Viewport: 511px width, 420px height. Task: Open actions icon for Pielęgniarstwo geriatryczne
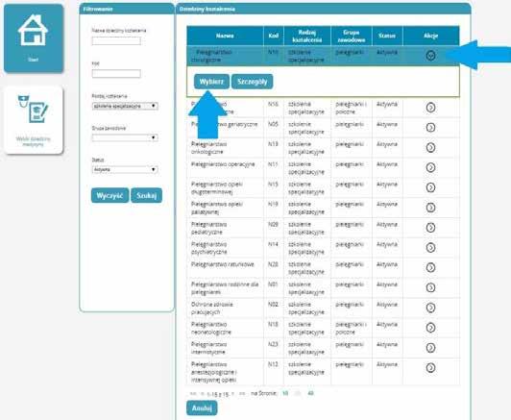pos(430,128)
